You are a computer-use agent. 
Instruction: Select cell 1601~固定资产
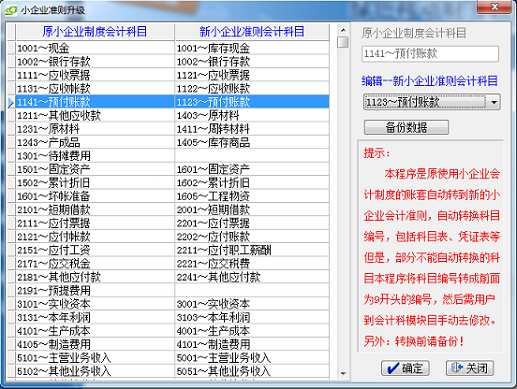(x=252, y=169)
